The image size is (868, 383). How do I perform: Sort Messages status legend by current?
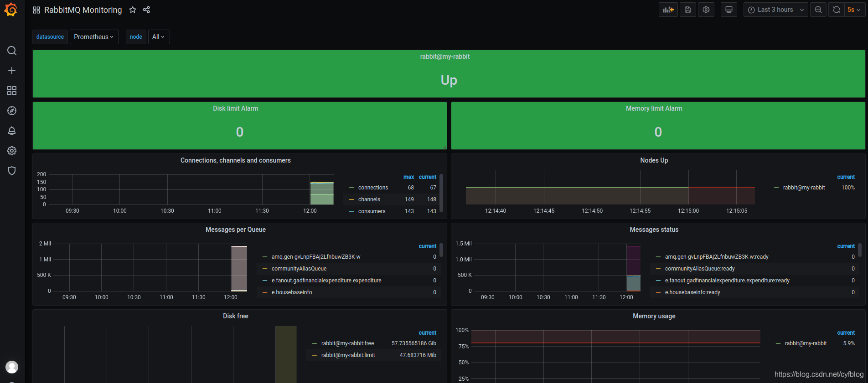pos(846,246)
